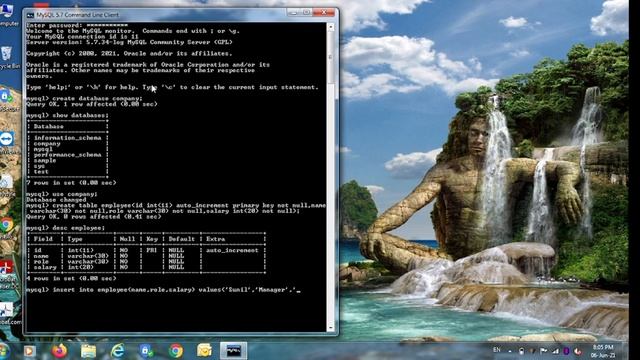Image resolution: width=640 pixels, height=360 pixels.
Task: Click the '7 rows in set' result line
Action: pos(71,183)
